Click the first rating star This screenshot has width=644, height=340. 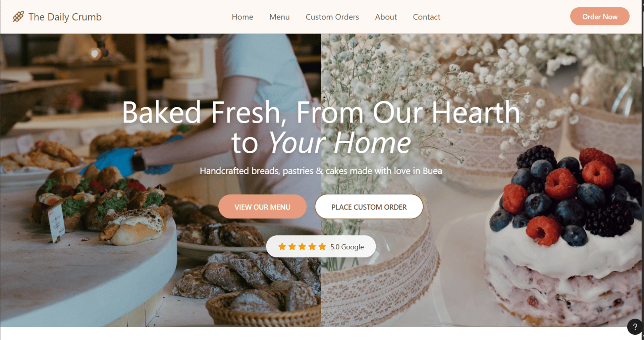[x=282, y=247]
